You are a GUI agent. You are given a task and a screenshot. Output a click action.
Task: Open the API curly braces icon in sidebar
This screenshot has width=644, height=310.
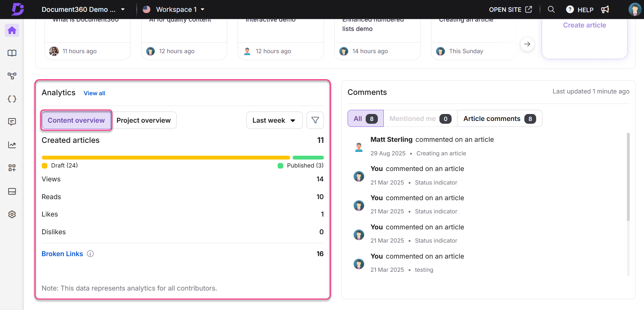pyautogui.click(x=12, y=99)
